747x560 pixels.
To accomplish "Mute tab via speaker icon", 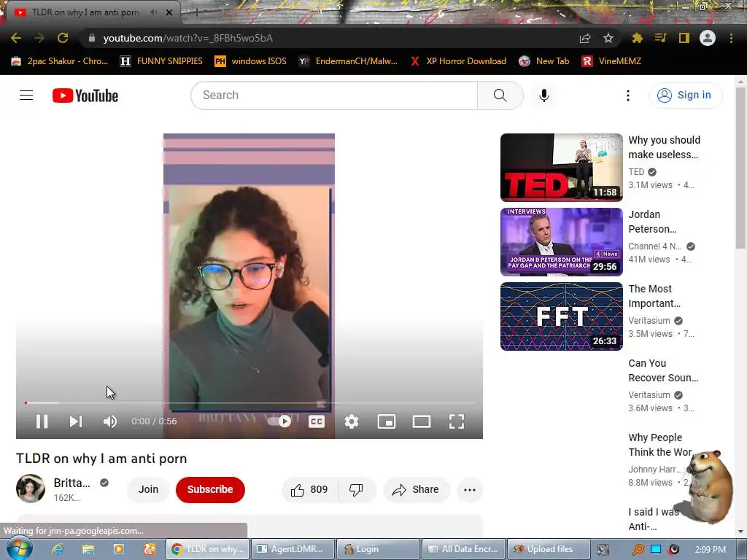I will tap(153, 13).
